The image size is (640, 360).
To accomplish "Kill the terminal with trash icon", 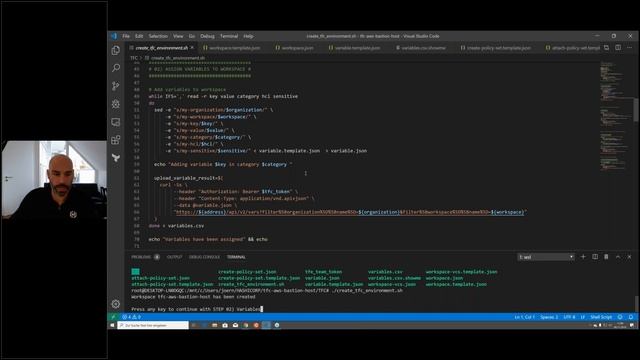I will pos(606,257).
